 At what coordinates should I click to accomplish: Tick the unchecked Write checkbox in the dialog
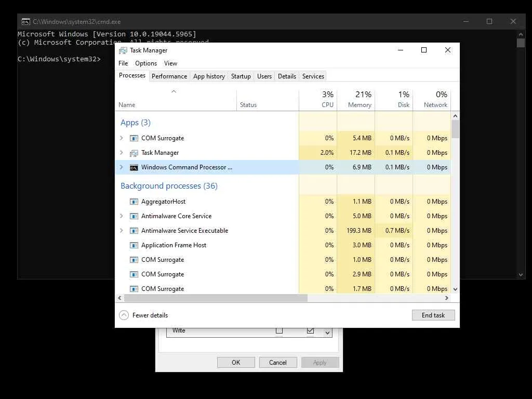pos(279,331)
